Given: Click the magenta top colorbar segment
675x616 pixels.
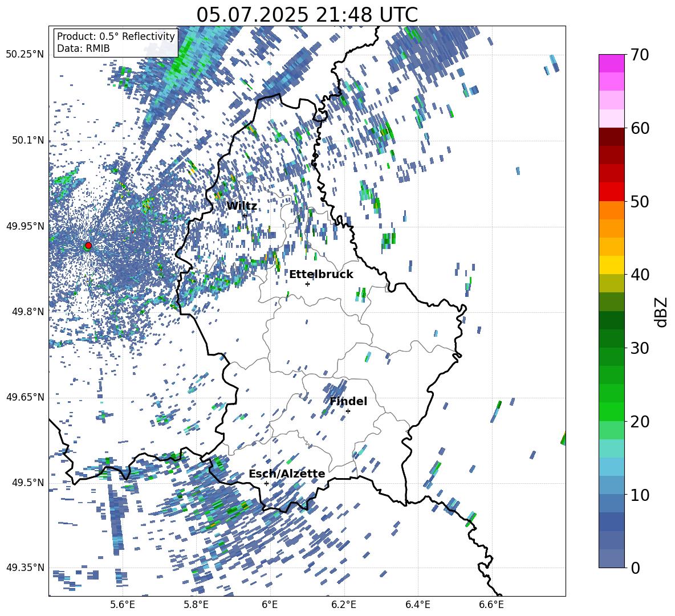Looking at the screenshot, I should click(x=611, y=63).
